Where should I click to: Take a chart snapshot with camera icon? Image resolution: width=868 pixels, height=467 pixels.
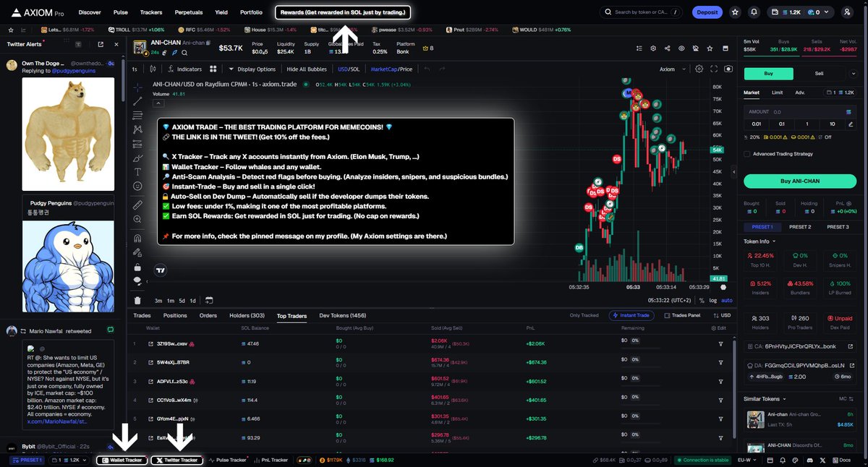tap(728, 69)
